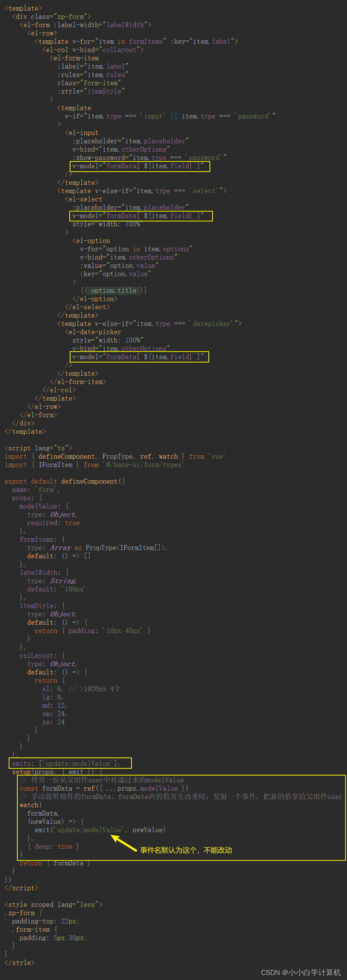Click the { deep: true } option line

point(53,847)
